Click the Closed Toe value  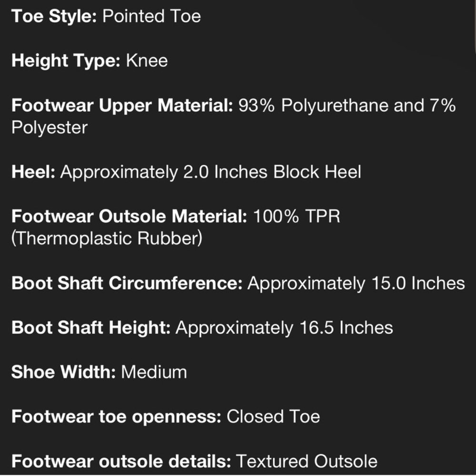click(x=273, y=416)
